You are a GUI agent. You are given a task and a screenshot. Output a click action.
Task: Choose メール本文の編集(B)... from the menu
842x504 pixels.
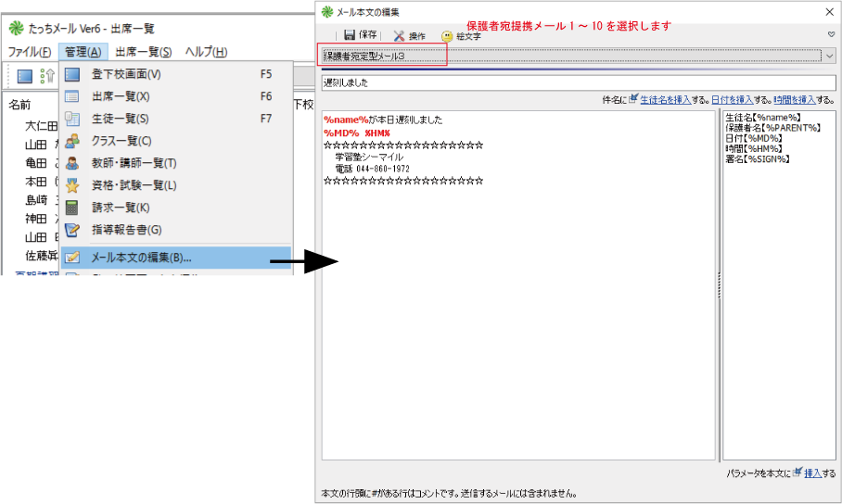pyautogui.click(x=176, y=258)
